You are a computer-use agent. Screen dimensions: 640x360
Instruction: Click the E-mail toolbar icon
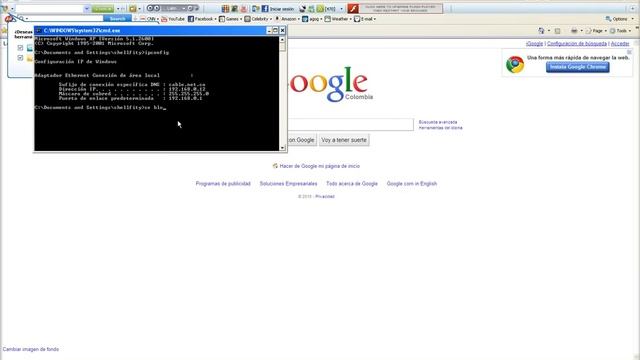(357, 19)
